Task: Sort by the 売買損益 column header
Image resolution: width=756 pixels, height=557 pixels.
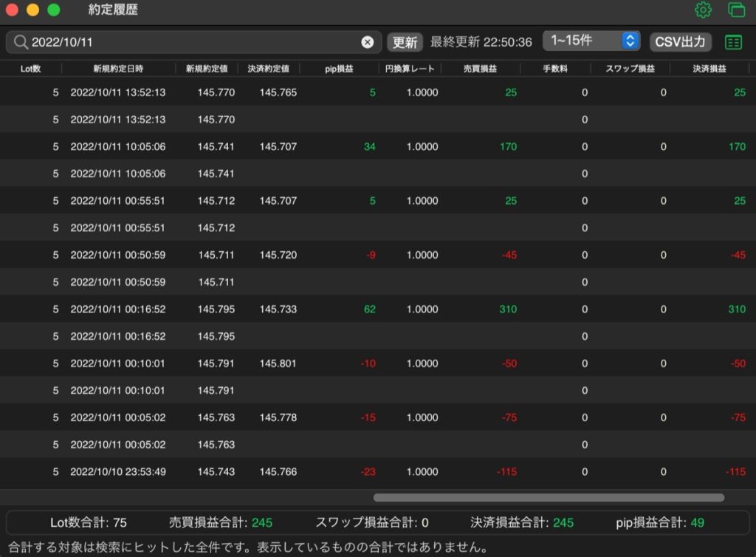Action: coord(480,69)
